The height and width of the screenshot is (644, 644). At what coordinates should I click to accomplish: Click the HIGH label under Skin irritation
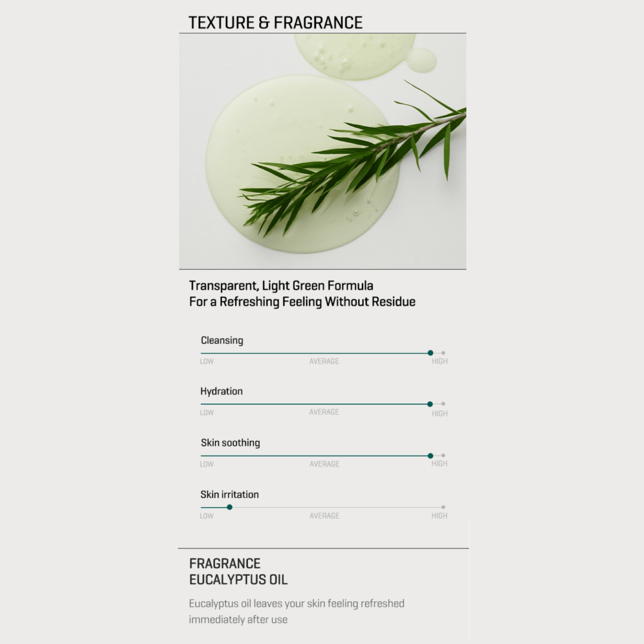tap(439, 516)
